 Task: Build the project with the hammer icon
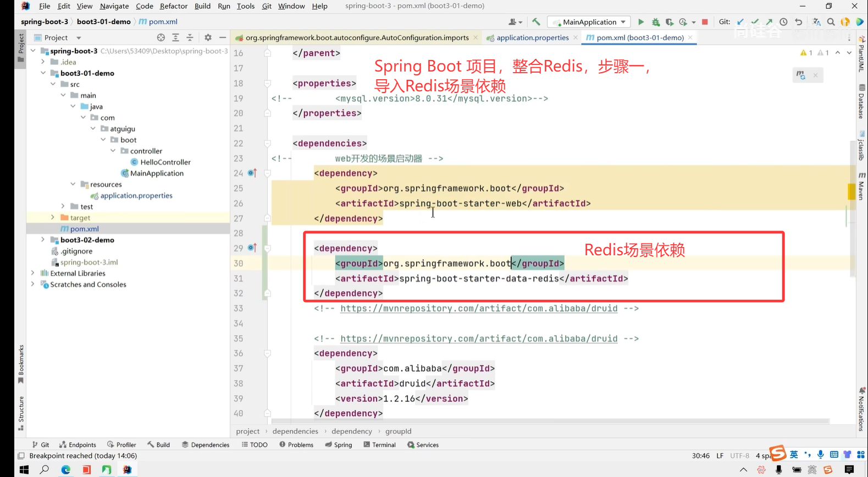click(536, 22)
